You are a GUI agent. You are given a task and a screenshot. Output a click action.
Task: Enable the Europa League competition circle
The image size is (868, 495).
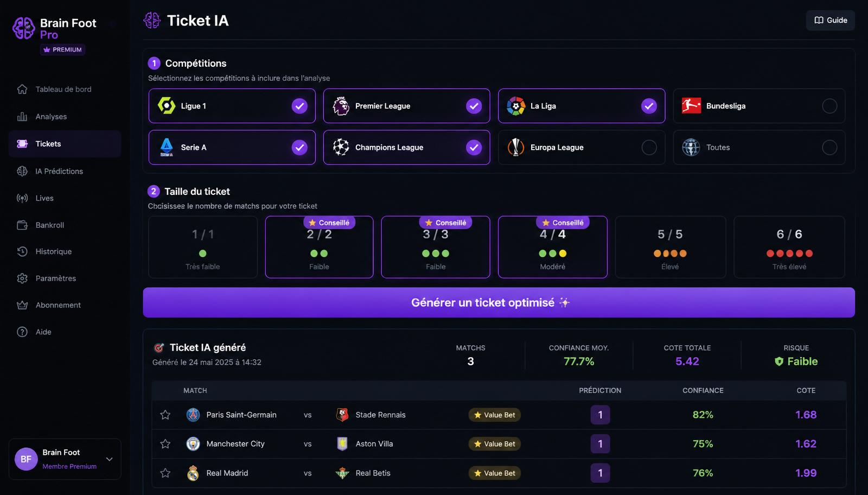point(649,147)
